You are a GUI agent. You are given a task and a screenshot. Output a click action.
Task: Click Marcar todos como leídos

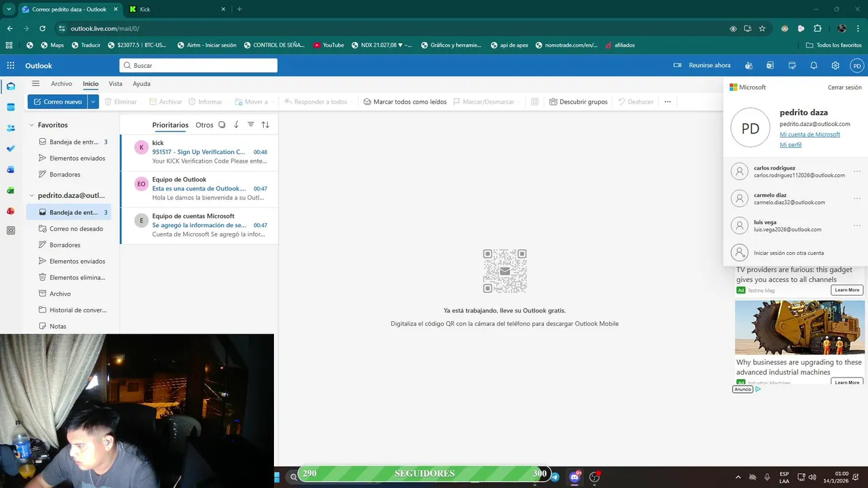tap(405, 102)
